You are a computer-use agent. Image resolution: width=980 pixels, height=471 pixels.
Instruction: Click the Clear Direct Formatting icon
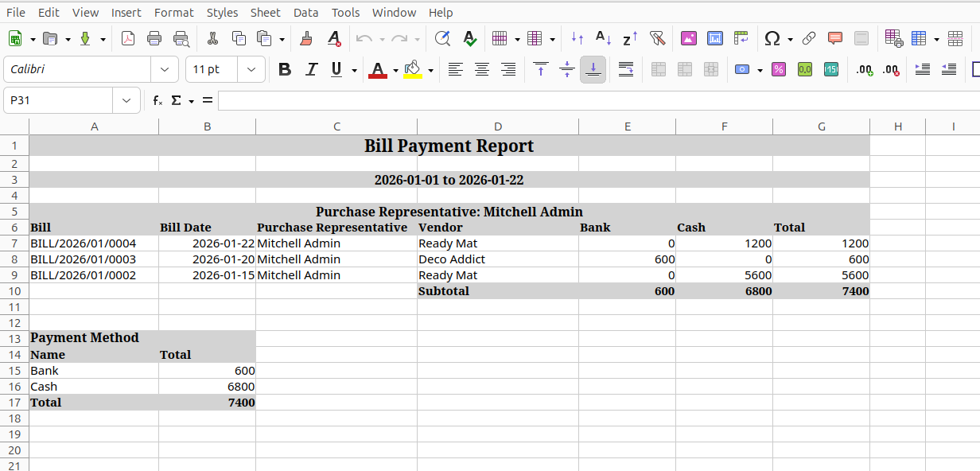point(334,38)
